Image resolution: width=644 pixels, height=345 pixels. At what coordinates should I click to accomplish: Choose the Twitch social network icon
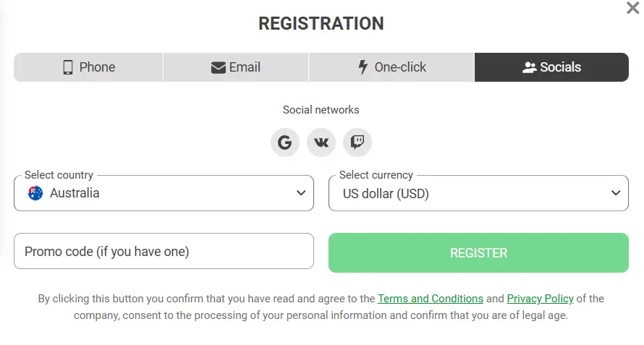point(357,142)
